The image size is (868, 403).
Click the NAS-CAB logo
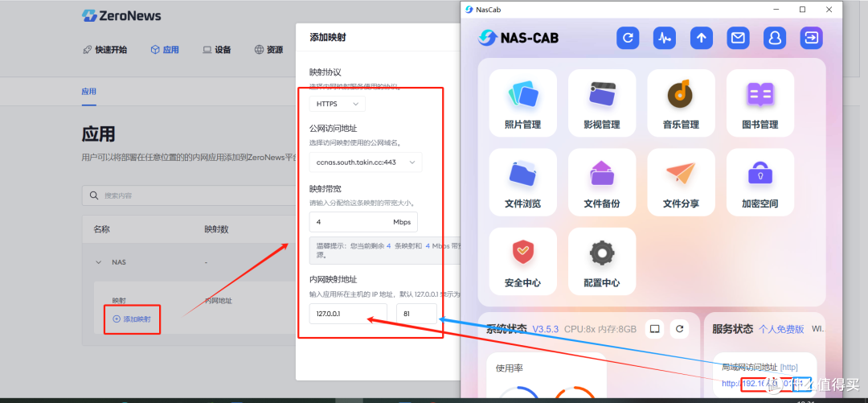518,38
